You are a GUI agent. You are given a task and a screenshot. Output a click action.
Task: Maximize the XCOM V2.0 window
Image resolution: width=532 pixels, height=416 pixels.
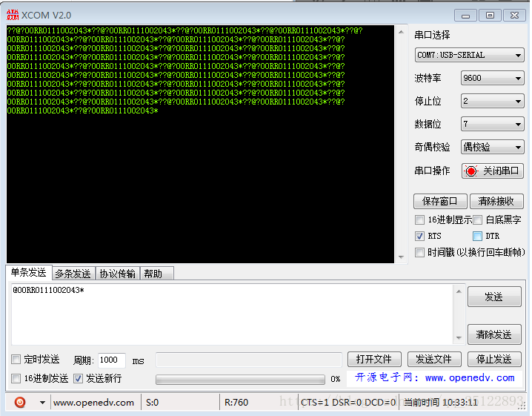tap(490, 16)
